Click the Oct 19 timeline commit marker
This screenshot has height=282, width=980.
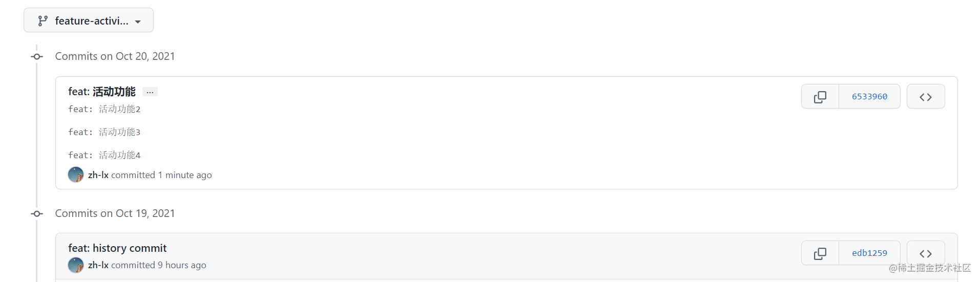point(37,213)
